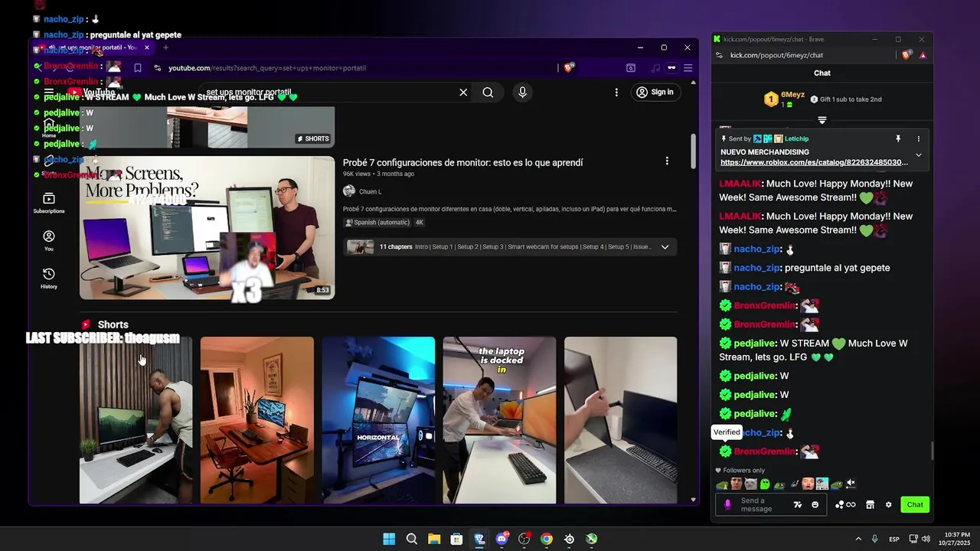Start YouTube voice search with microphone

pyautogui.click(x=522, y=92)
